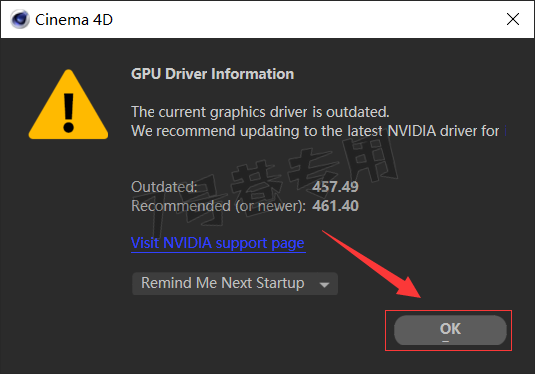The image size is (535, 374).
Task: Click the dropdown arrow beside Remind Me Next Startup
Action: coord(324,284)
